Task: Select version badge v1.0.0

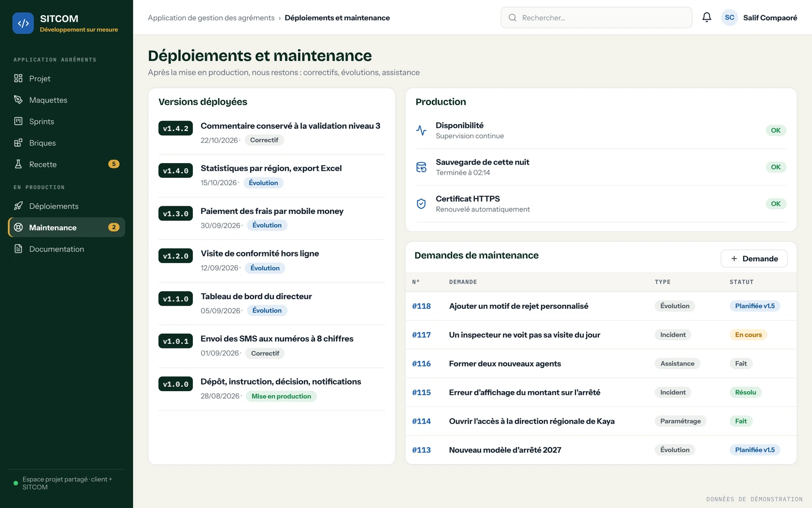Action: [176, 385]
